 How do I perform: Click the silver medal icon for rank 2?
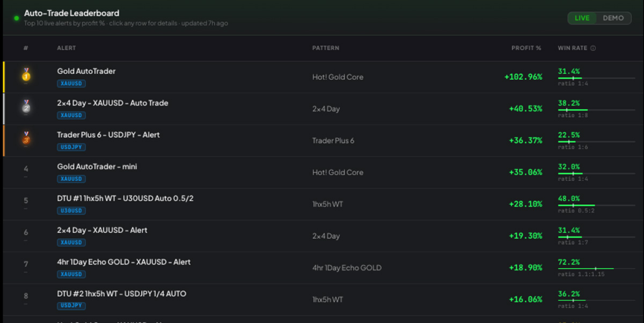[26, 107]
